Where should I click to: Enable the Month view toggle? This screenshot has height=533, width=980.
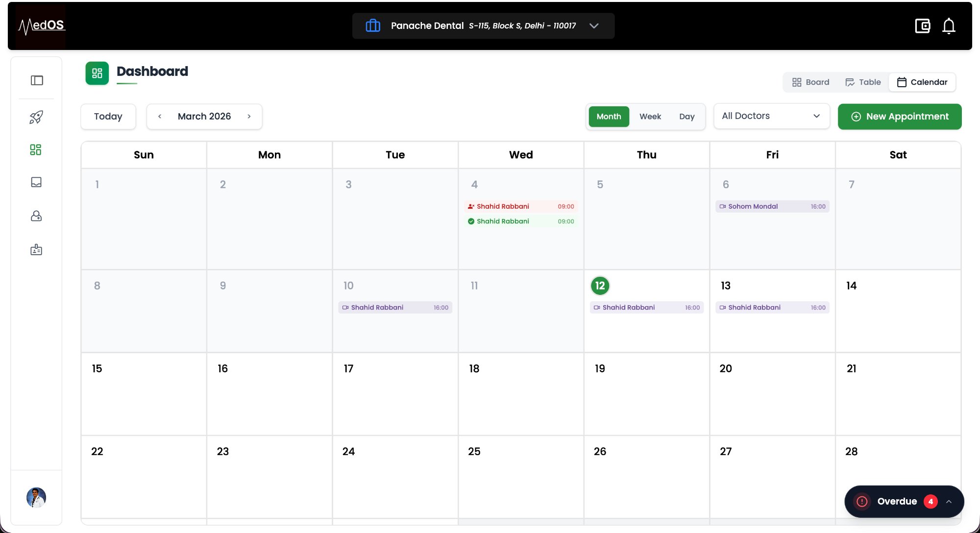[x=609, y=116]
